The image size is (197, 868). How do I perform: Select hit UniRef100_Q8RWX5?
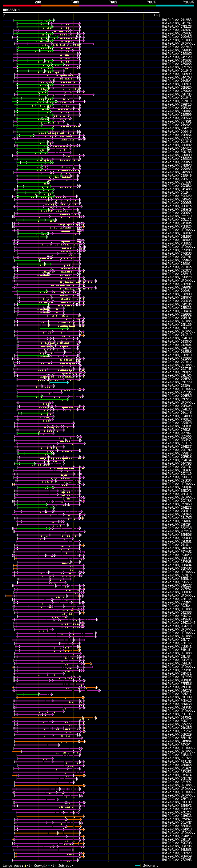pos(177,765)
